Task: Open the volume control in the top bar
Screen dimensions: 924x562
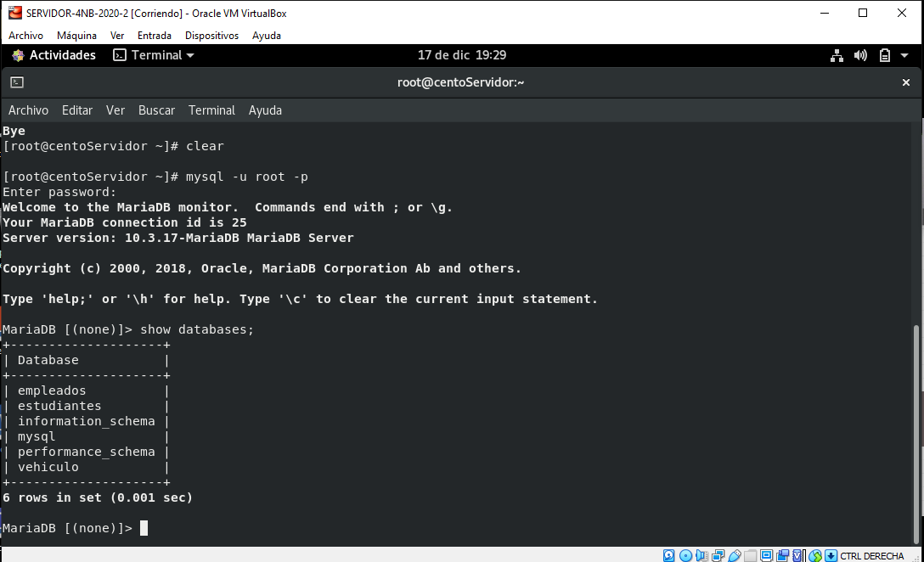Action: coord(859,55)
